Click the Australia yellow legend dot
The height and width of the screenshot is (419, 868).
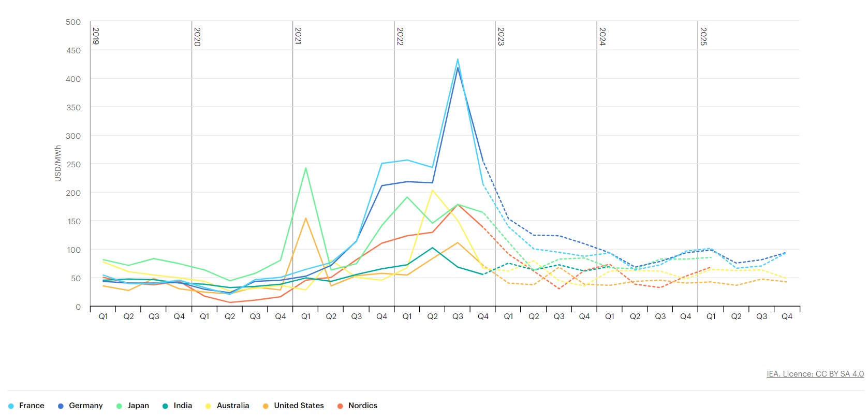(x=208, y=406)
